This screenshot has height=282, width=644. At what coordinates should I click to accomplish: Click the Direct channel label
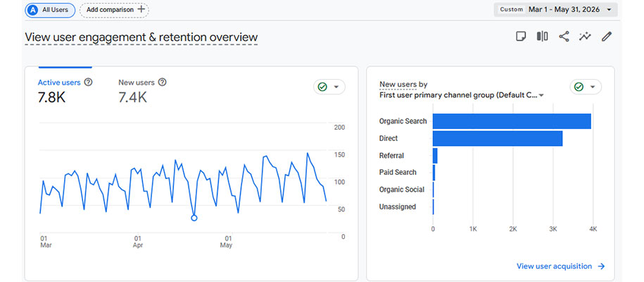(389, 139)
